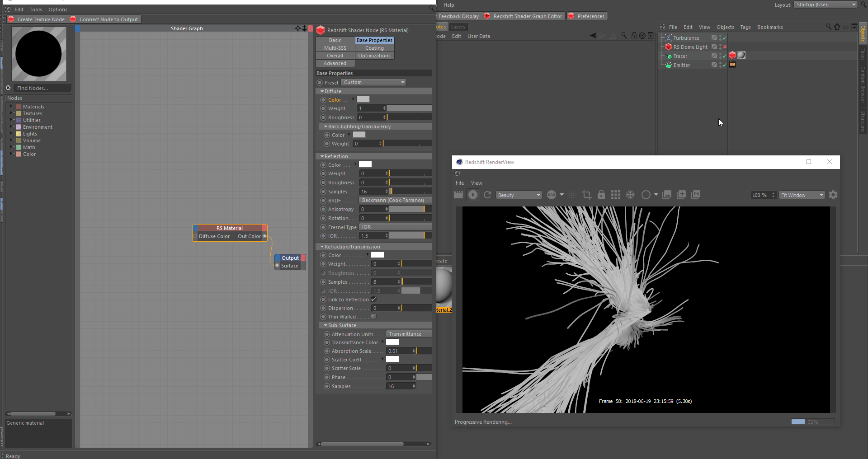868x459 pixels.
Task: Click the lock icon in the RenderView toolbar
Action: pyautogui.click(x=601, y=195)
